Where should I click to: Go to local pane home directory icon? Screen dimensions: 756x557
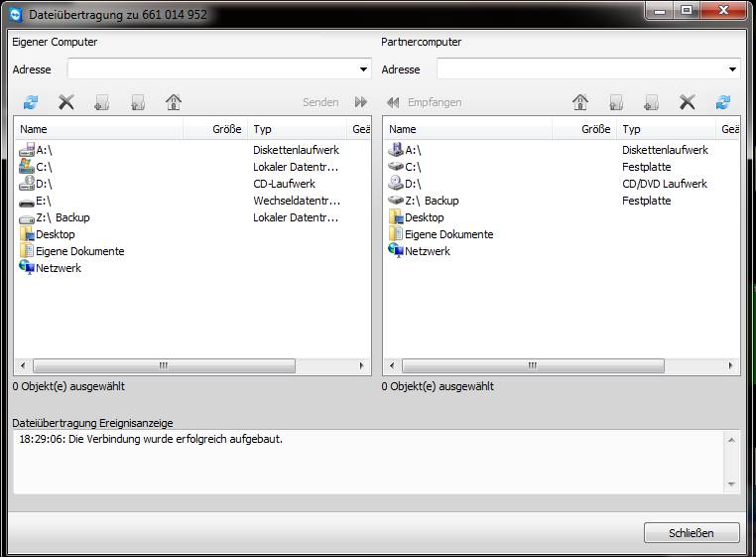pyautogui.click(x=174, y=102)
